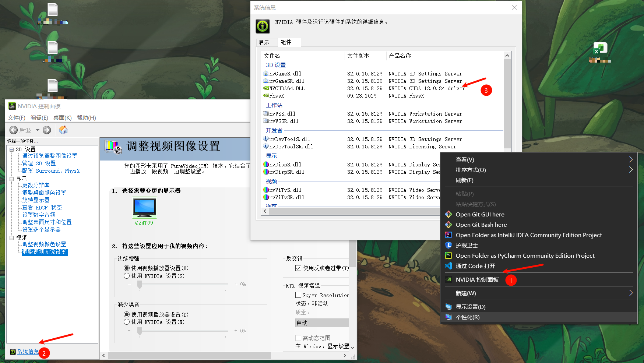Click the PyCharm icon in context menu

[x=448, y=255]
